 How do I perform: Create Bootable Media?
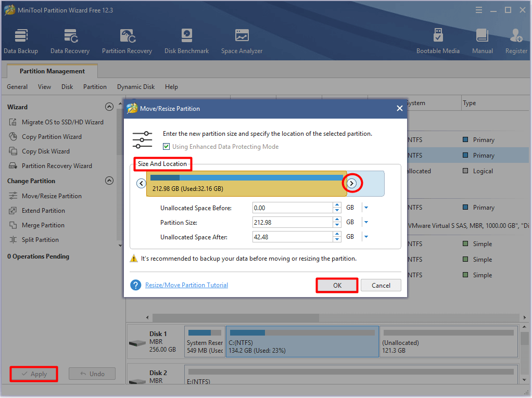438,41
